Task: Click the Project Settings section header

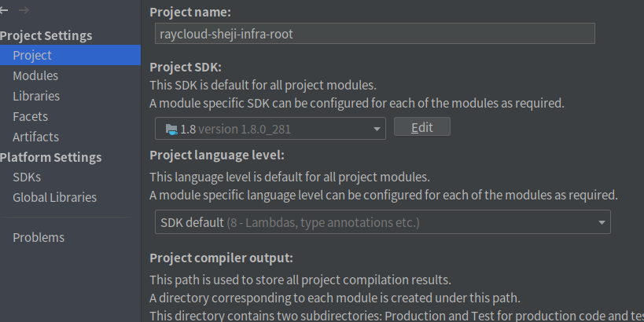Action: [46, 35]
